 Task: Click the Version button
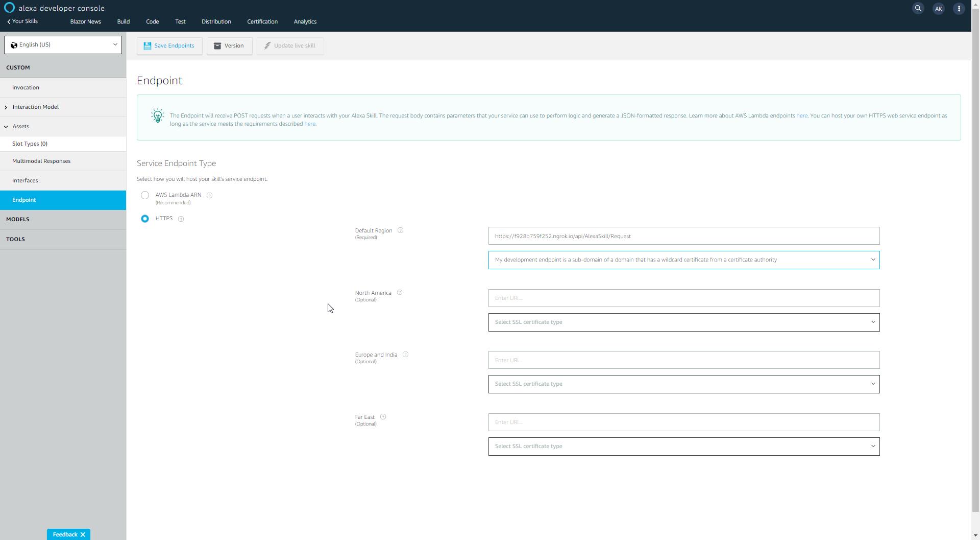pos(229,46)
